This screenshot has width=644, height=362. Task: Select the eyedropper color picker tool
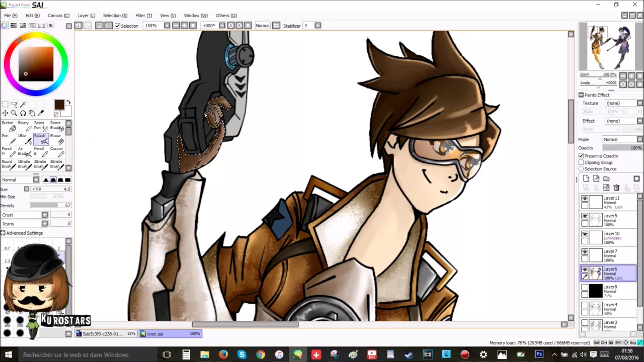click(x=41, y=114)
